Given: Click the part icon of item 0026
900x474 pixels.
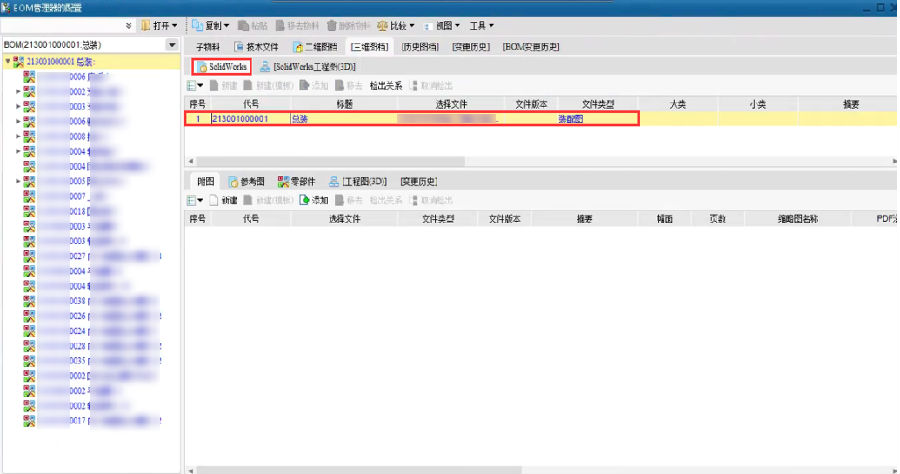Looking at the screenshot, I should point(29,316).
